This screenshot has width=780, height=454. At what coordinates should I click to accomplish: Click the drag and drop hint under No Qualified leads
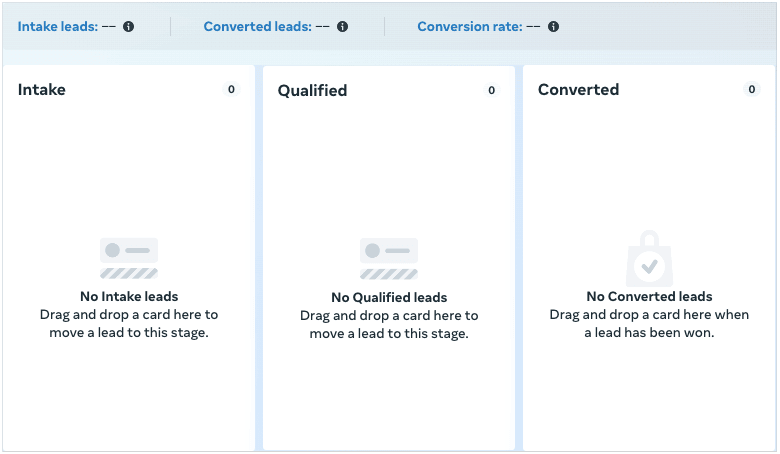pos(389,325)
